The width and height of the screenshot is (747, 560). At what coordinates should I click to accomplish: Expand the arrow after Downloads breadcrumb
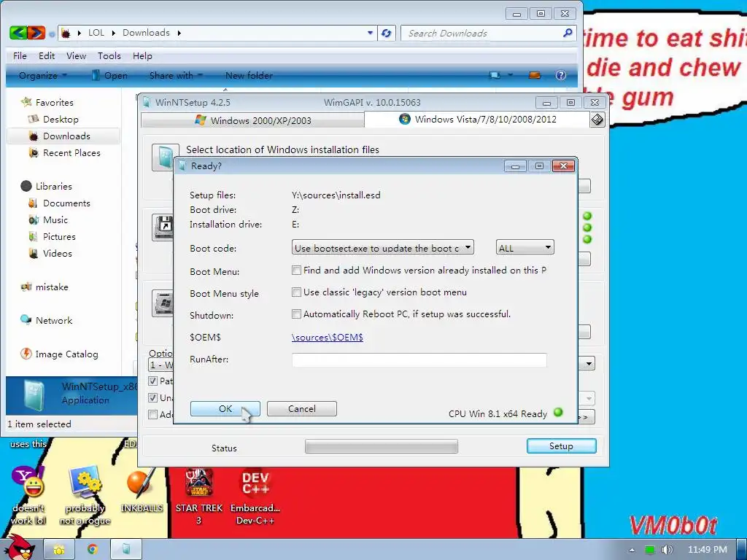[x=179, y=33]
